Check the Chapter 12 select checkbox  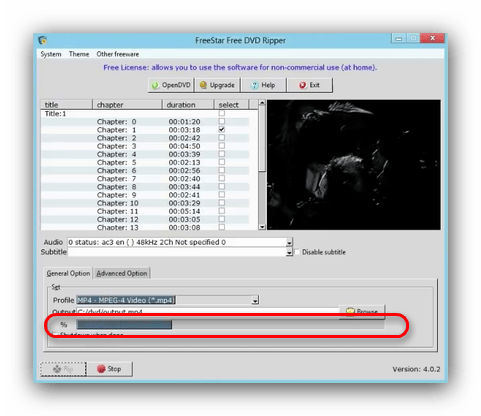click(x=222, y=219)
